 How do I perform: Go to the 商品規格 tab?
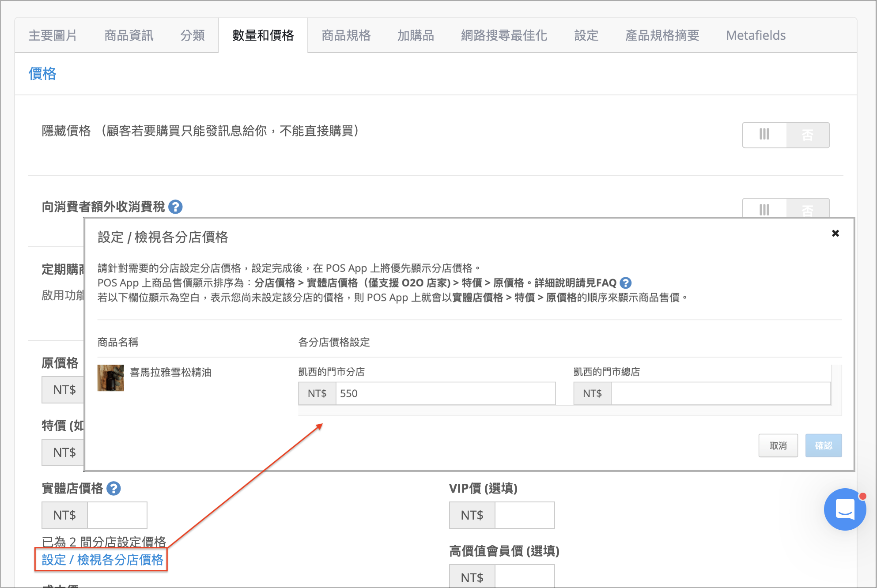pos(346,35)
